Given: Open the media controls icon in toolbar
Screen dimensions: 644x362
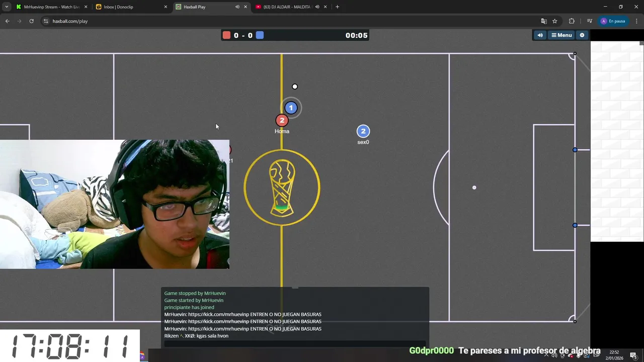Looking at the screenshot, I should click(589, 21).
